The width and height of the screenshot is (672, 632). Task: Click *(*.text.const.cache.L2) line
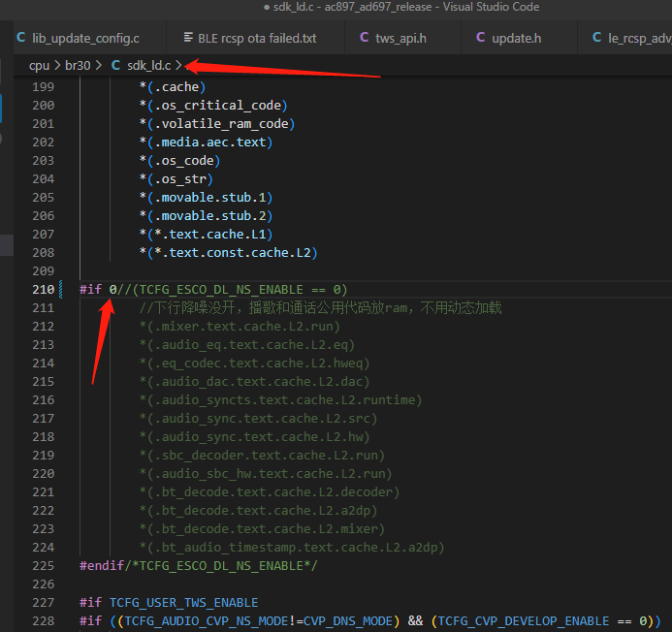(228, 253)
